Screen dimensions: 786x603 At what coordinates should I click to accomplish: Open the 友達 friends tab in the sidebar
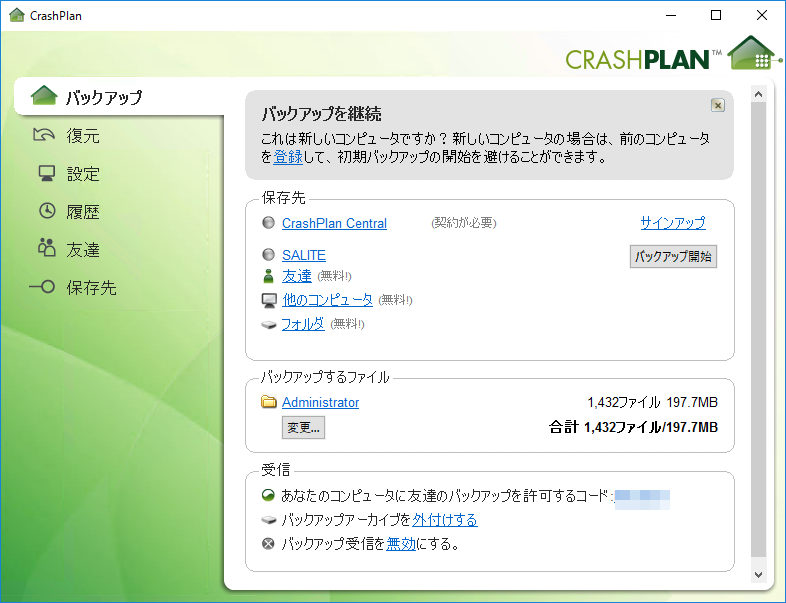(83, 249)
